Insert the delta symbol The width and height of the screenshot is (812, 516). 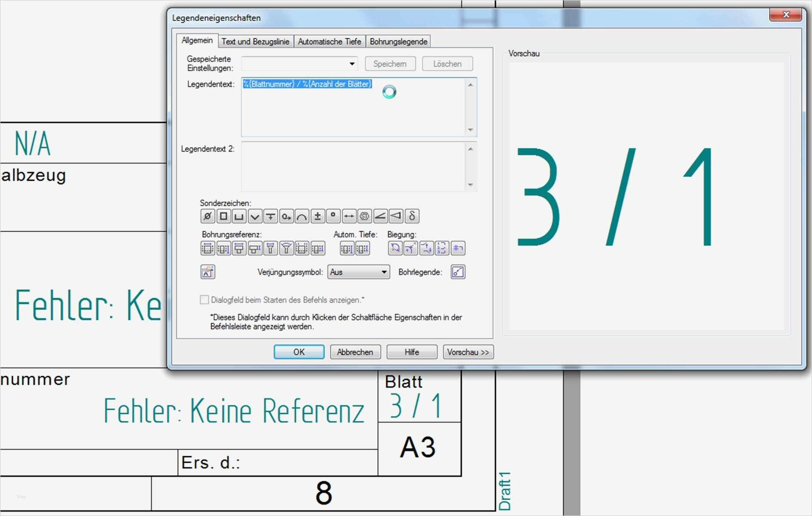(413, 216)
